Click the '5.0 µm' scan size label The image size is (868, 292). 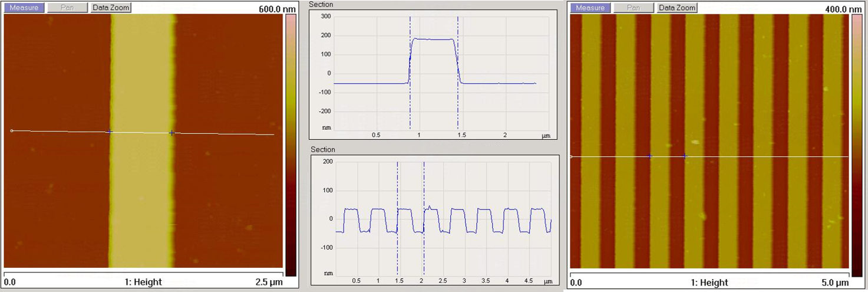[836, 283]
